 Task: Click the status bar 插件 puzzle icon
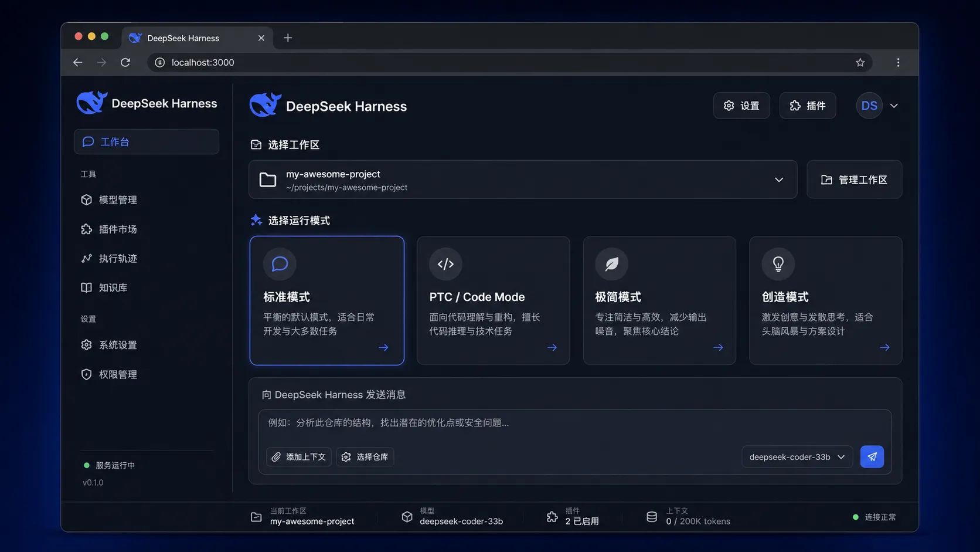pos(552,517)
